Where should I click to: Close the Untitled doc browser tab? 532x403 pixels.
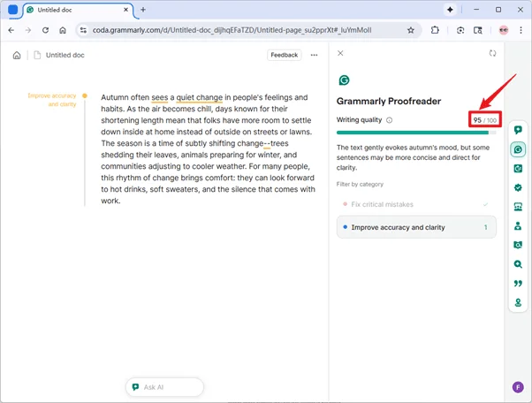pyautogui.click(x=125, y=10)
